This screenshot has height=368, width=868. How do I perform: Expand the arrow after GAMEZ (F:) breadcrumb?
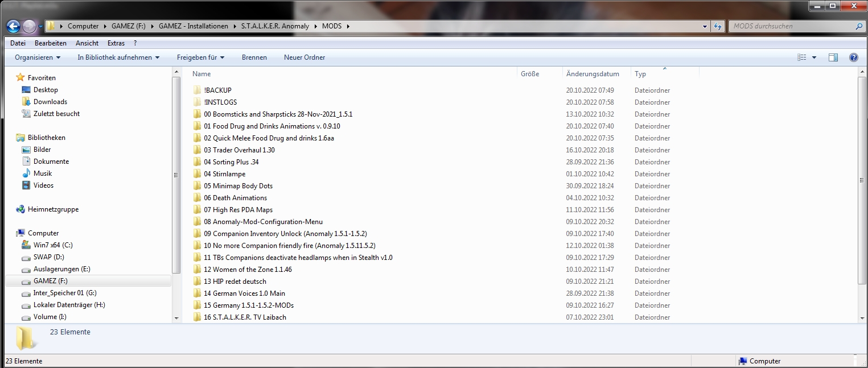click(153, 26)
